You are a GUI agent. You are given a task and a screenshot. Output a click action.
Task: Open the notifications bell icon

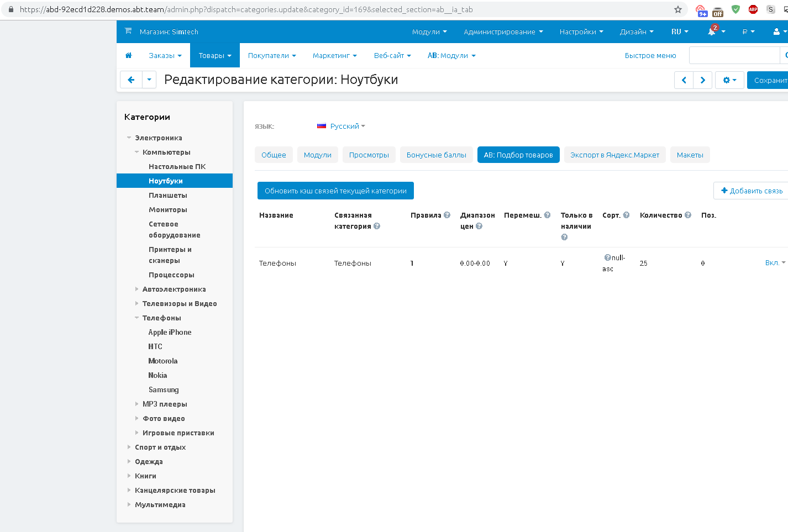point(712,31)
